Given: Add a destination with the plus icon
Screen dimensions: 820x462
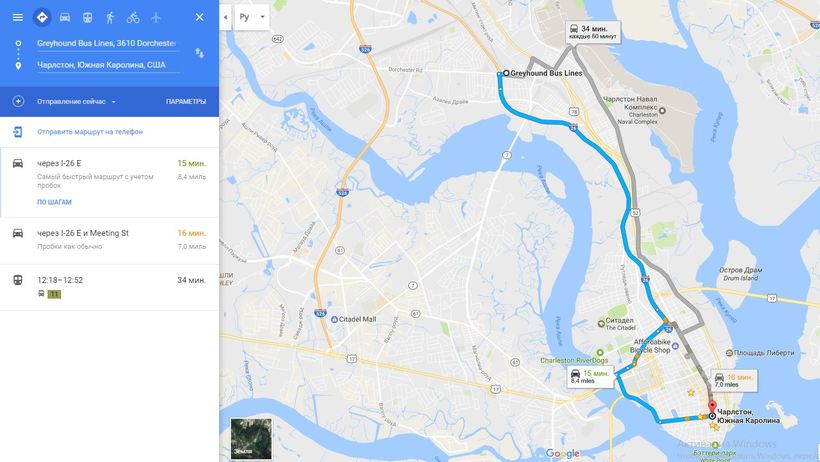Looking at the screenshot, I should tap(18, 101).
